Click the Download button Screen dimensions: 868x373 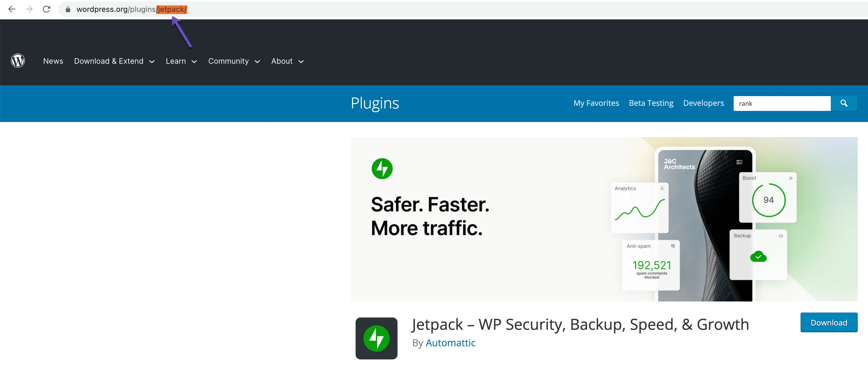[829, 323]
